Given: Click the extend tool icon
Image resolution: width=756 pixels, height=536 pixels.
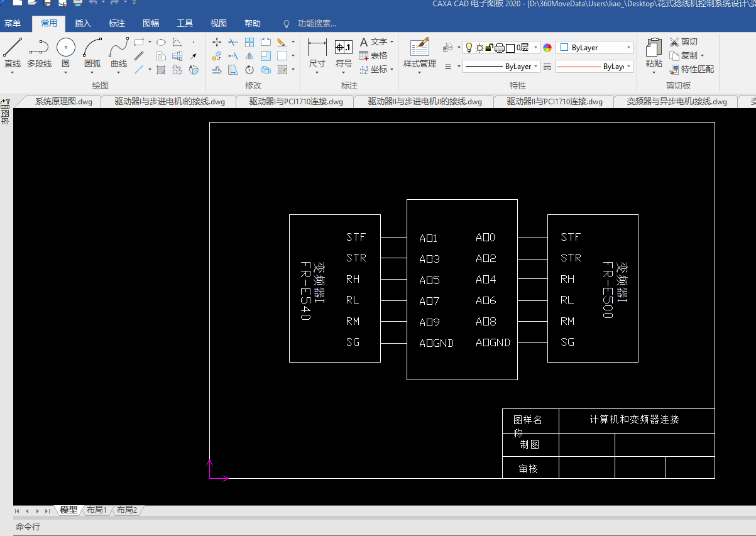Looking at the screenshot, I should coord(233,55).
